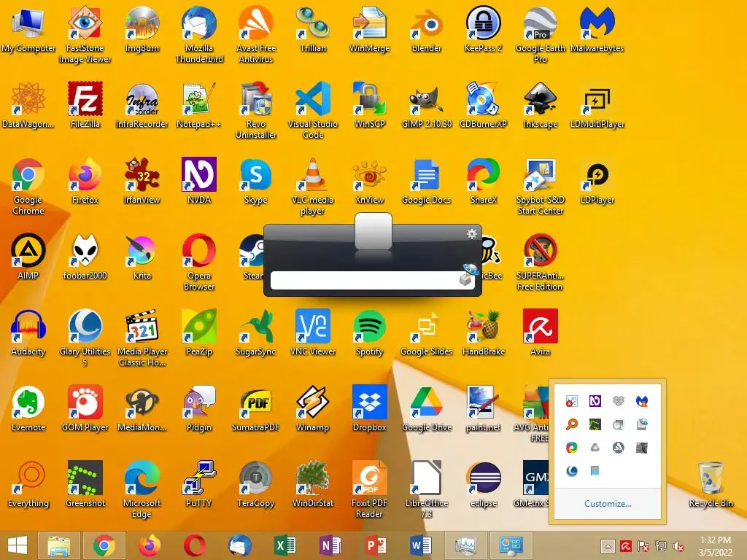The width and height of the screenshot is (747, 560).
Task: Switch to Chrome on the taskbar
Action: pos(104,545)
